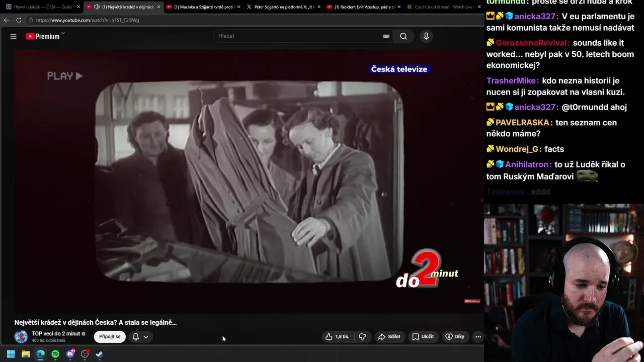Screen dimensions: 644x362
Task: Close the Hlavní události ČT24 tab
Action: tap(78, 7)
